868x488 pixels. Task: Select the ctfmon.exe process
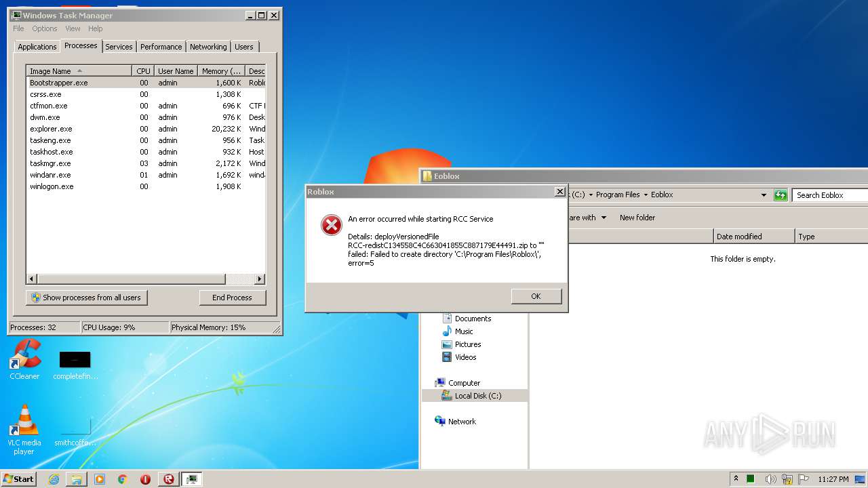146,106
